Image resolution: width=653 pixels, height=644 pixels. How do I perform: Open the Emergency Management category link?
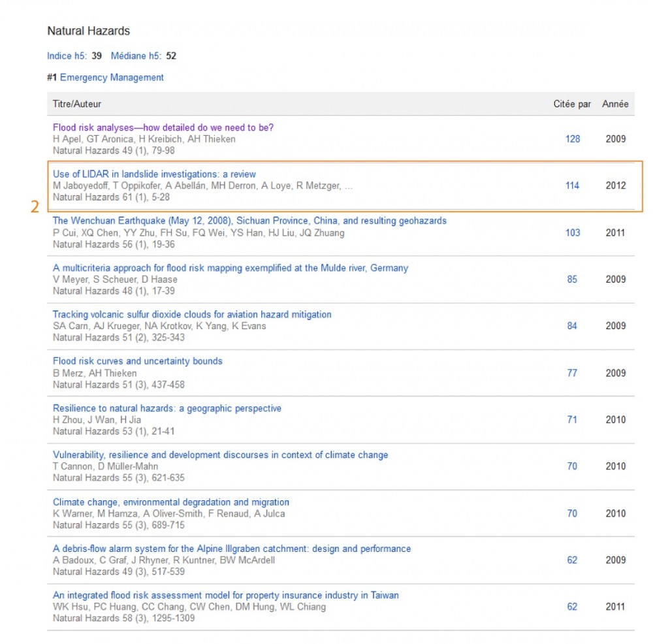pyautogui.click(x=112, y=78)
